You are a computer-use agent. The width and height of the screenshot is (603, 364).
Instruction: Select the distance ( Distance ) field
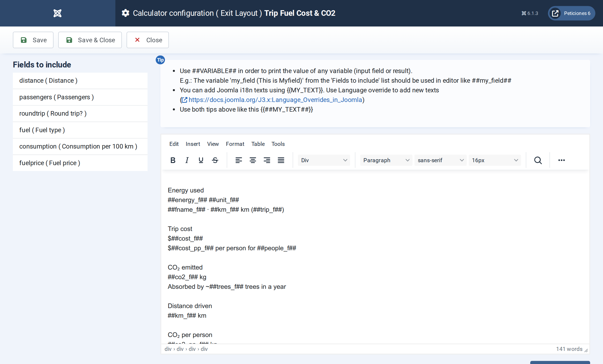tap(80, 81)
